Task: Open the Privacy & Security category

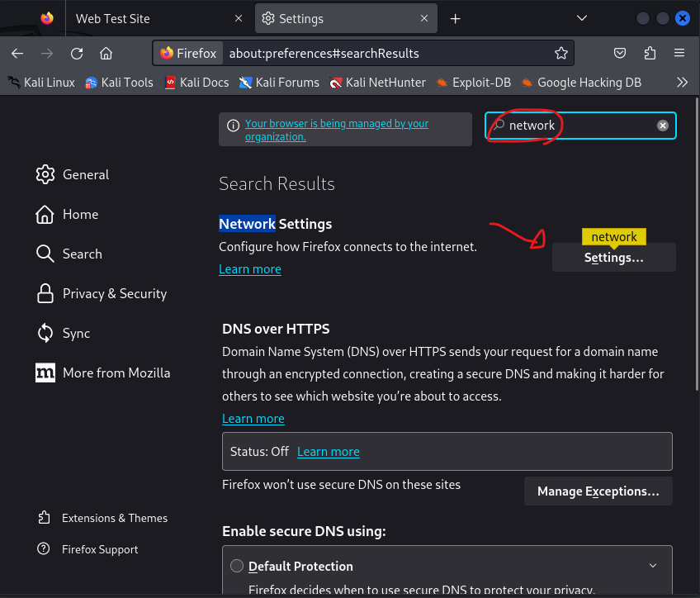Action: click(102, 294)
